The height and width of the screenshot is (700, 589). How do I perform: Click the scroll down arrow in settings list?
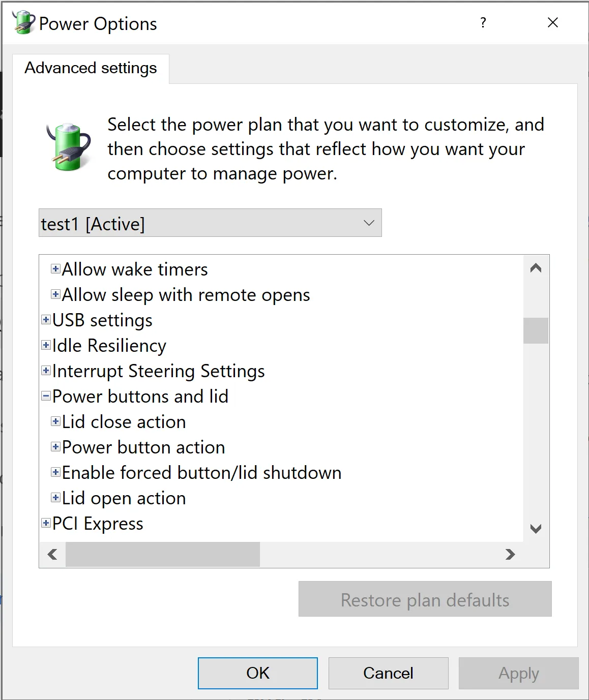(x=535, y=529)
